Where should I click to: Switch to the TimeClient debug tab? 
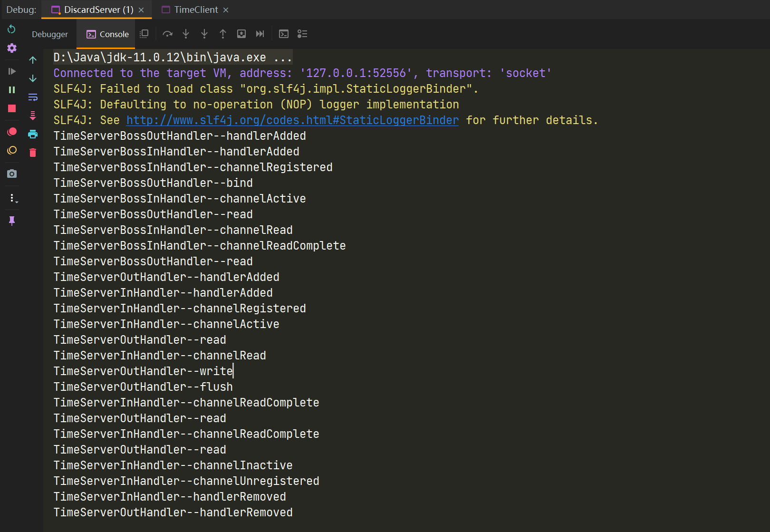click(x=190, y=10)
